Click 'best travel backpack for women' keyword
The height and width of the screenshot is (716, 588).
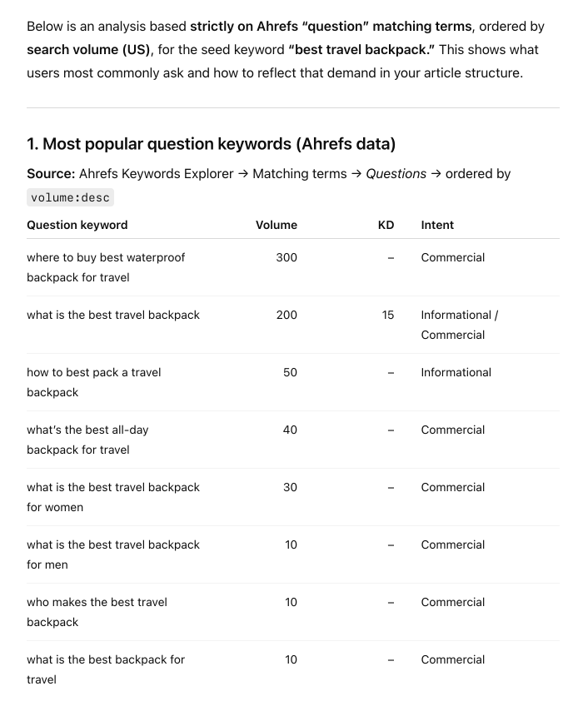coord(113,497)
